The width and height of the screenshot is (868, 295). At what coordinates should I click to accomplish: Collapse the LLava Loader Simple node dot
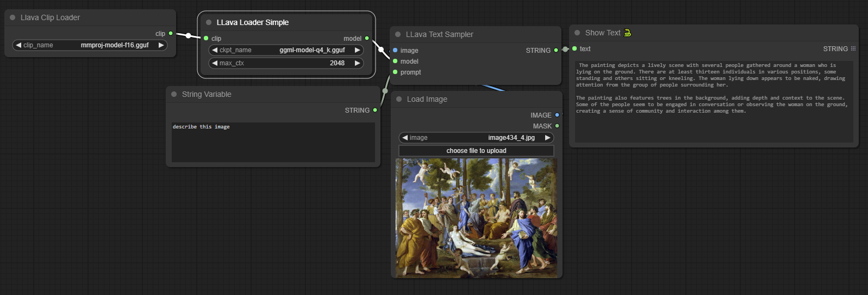point(209,22)
